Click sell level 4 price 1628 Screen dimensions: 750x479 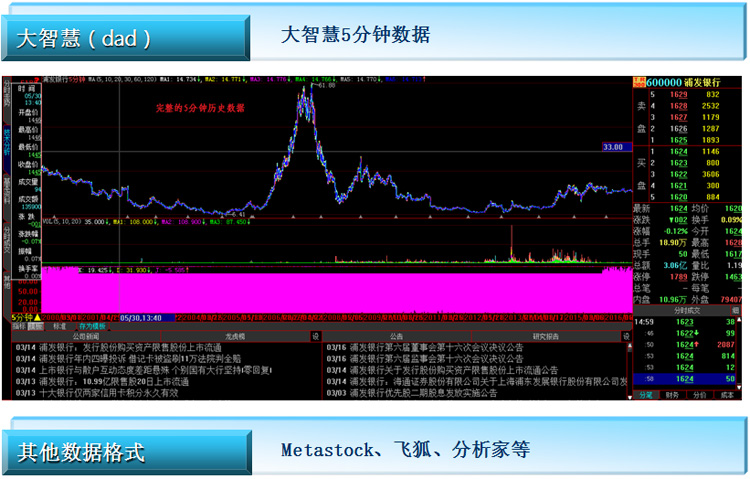tap(678, 106)
